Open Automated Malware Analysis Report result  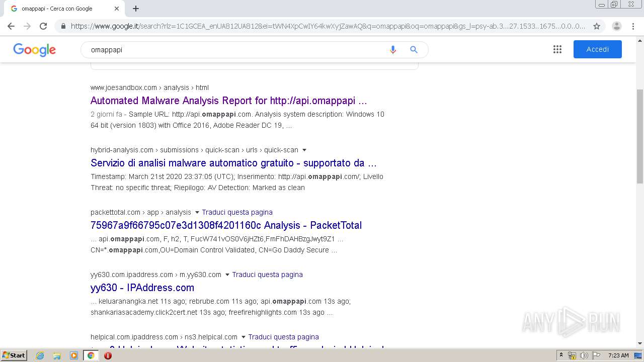click(x=229, y=101)
